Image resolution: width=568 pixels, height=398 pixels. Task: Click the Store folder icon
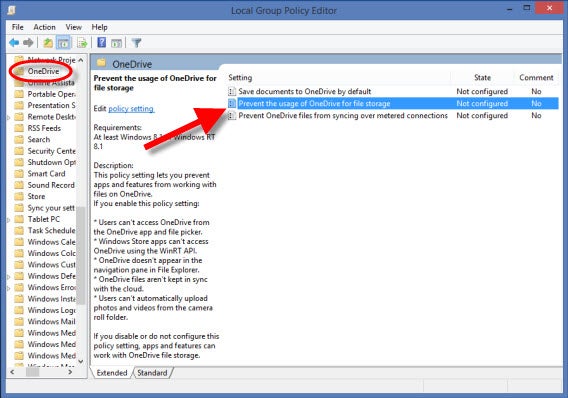(19, 196)
